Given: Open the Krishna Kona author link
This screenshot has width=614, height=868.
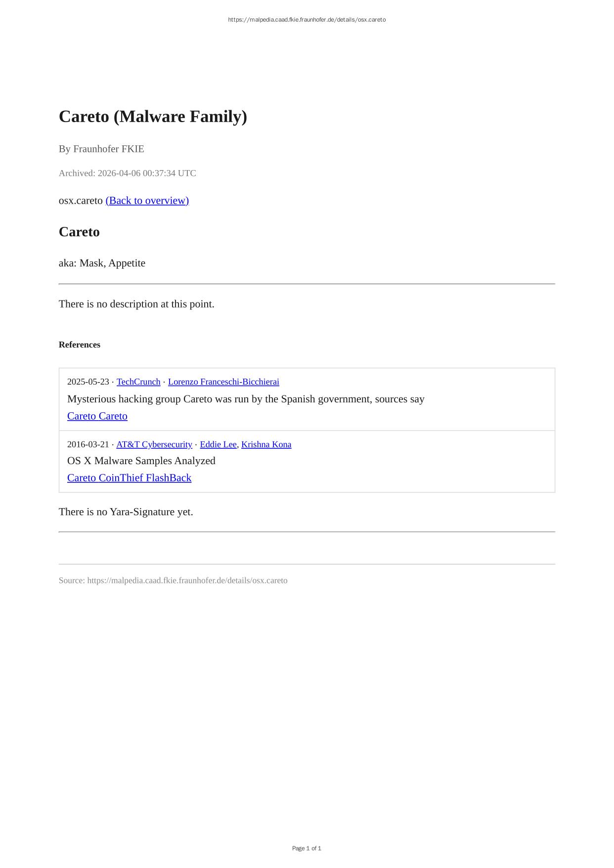Looking at the screenshot, I should [x=266, y=444].
